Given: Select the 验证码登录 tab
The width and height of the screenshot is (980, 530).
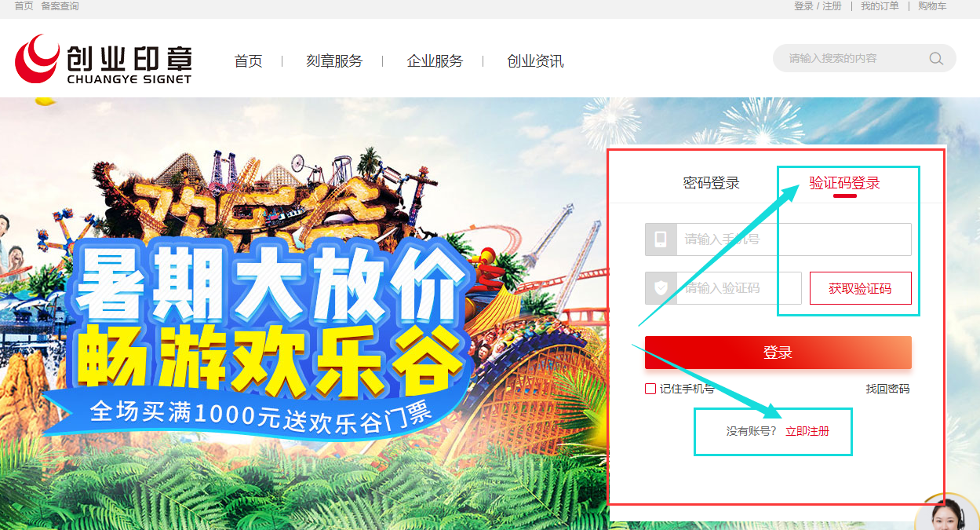Looking at the screenshot, I should [844, 183].
